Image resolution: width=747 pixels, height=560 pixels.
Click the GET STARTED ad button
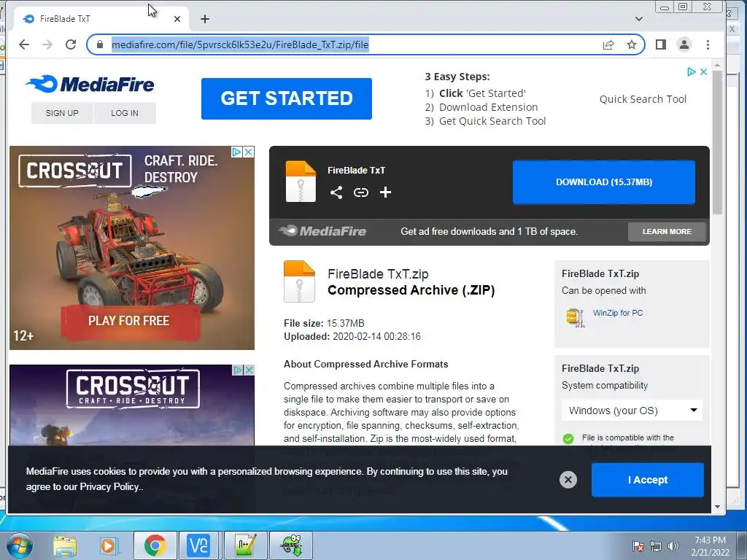pos(286,98)
